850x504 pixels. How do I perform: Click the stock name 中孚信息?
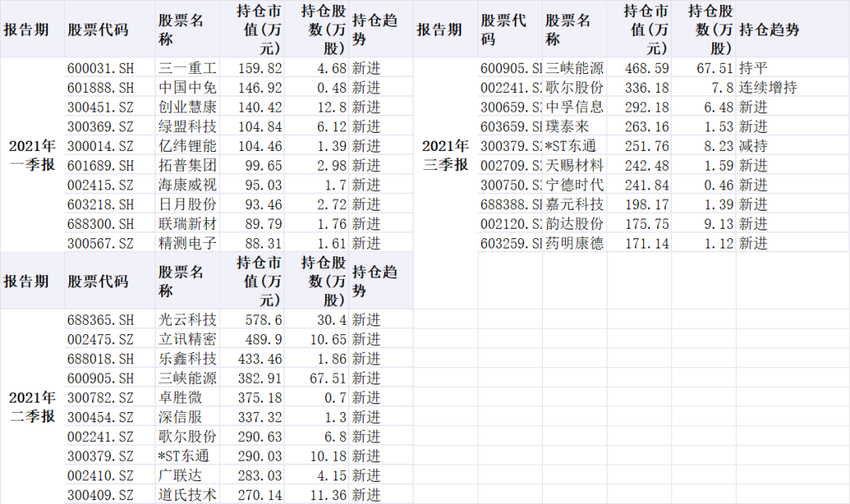tap(575, 107)
